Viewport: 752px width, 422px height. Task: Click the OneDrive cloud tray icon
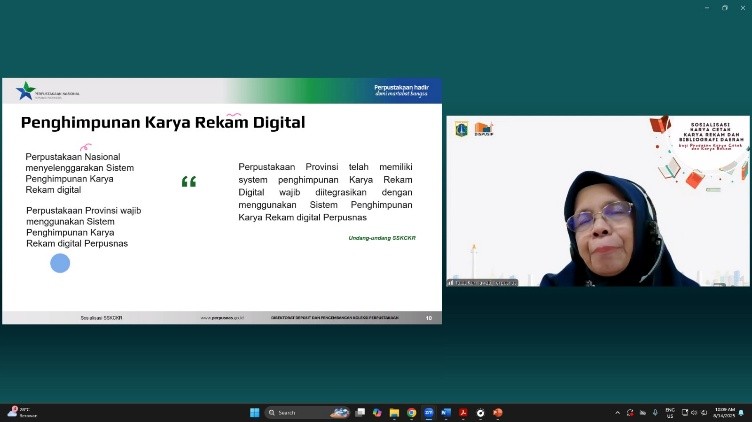coord(643,412)
